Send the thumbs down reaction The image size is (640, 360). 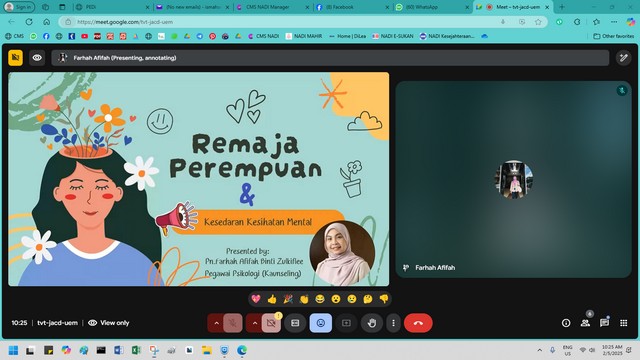click(x=384, y=299)
